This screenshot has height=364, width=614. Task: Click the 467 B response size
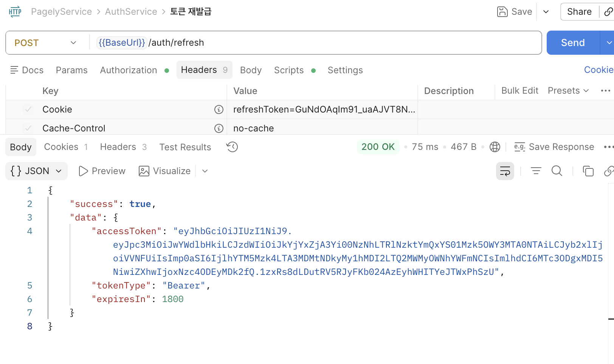pyautogui.click(x=464, y=147)
